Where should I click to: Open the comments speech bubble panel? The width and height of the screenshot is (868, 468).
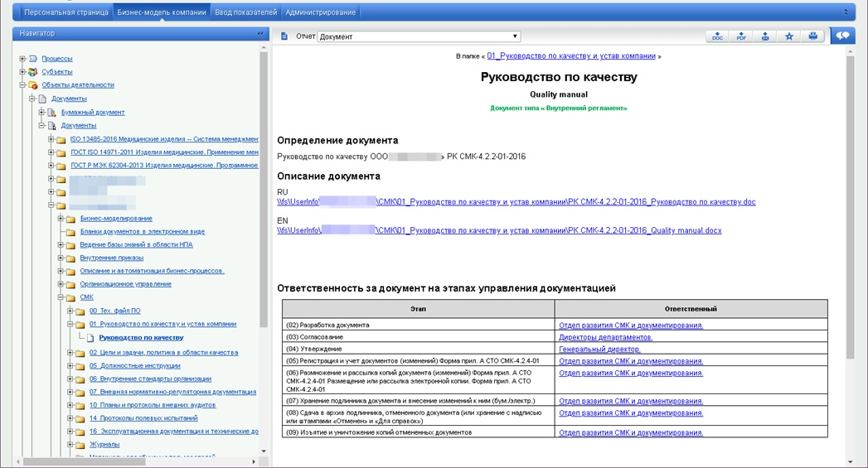point(843,36)
